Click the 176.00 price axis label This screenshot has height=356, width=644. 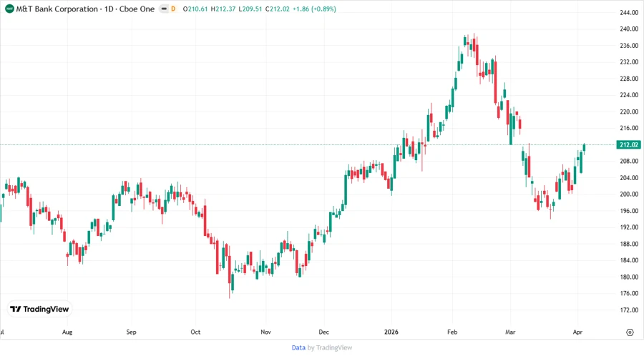(x=629, y=293)
